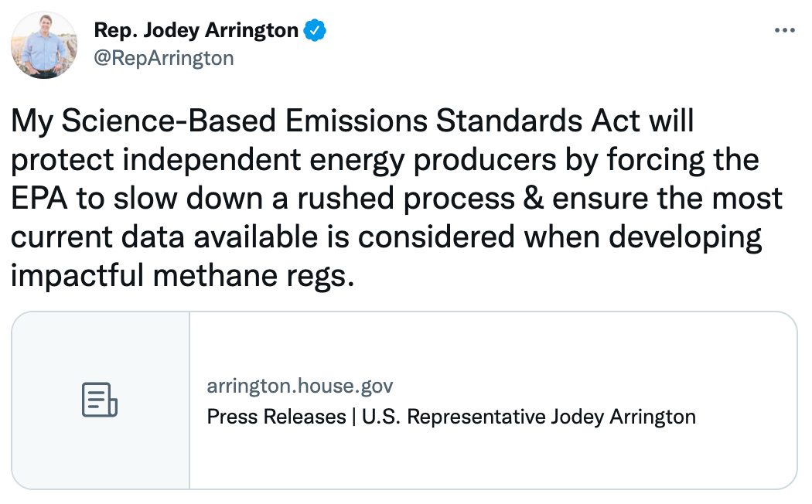Screen dimensions: 812x504
Task: Click the words "U.S. Representative Jodey Arrington"
Action: [x=528, y=417]
